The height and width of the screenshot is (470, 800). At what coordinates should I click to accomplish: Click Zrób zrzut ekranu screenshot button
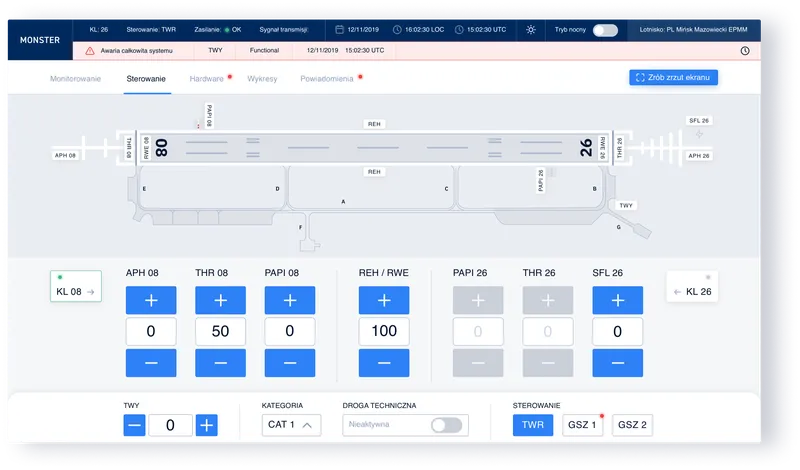point(673,78)
